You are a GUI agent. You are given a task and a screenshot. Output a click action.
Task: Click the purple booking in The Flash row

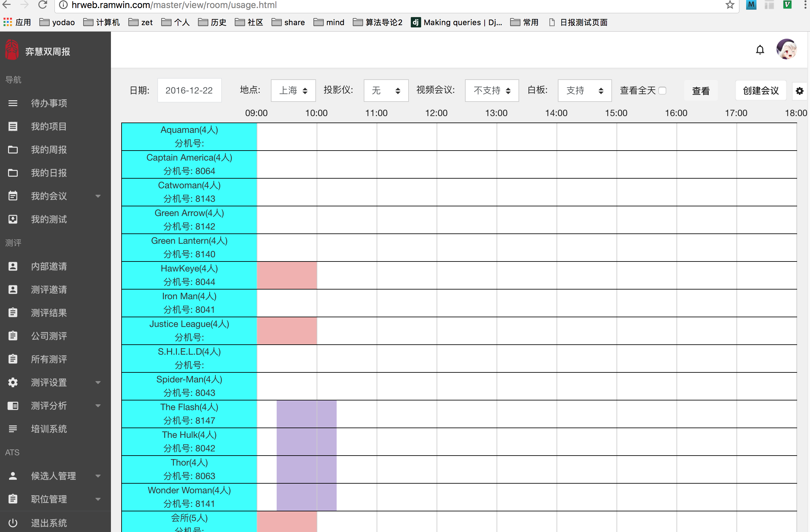[306, 414]
